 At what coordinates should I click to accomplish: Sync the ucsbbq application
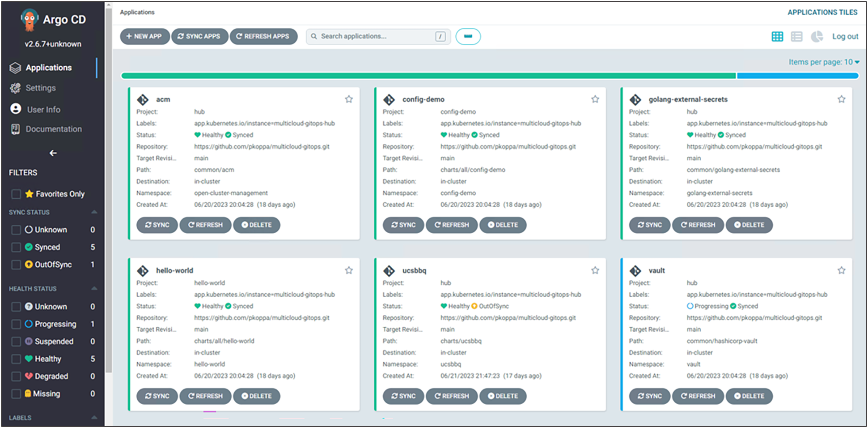(x=403, y=396)
